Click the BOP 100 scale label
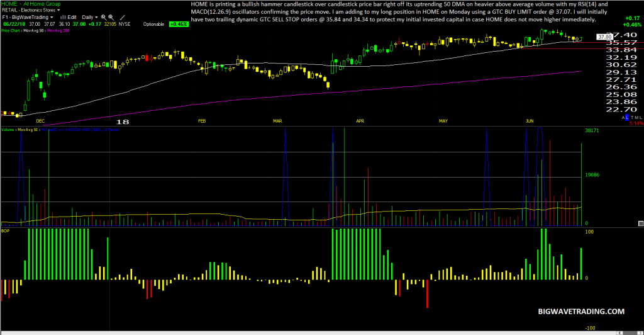Screen dimensions: 644x335 (x=589, y=232)
